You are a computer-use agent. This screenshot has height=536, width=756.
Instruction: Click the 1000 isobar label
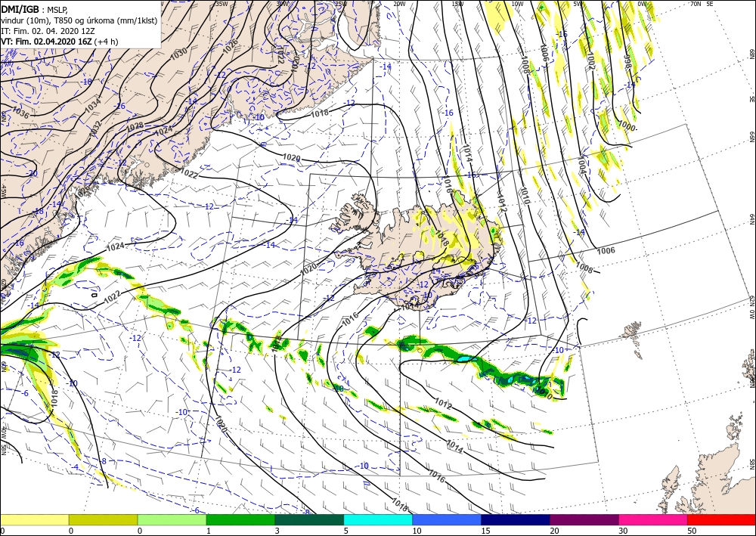[x=627, y=125]
